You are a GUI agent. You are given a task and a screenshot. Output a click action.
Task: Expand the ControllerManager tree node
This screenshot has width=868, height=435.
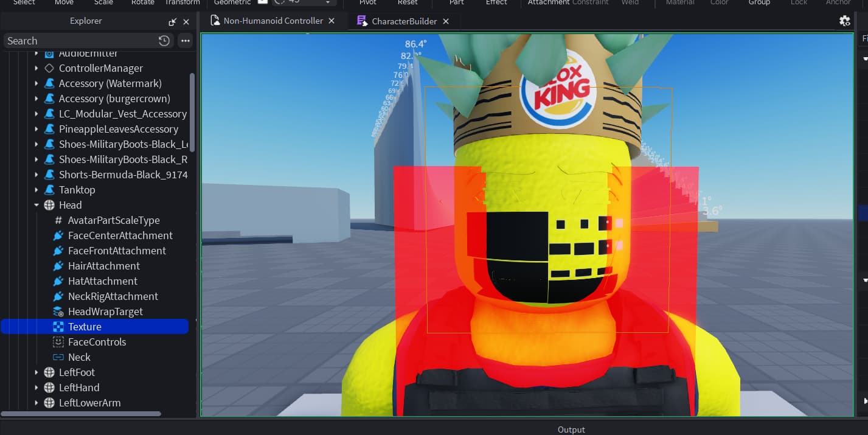point(36,68)
